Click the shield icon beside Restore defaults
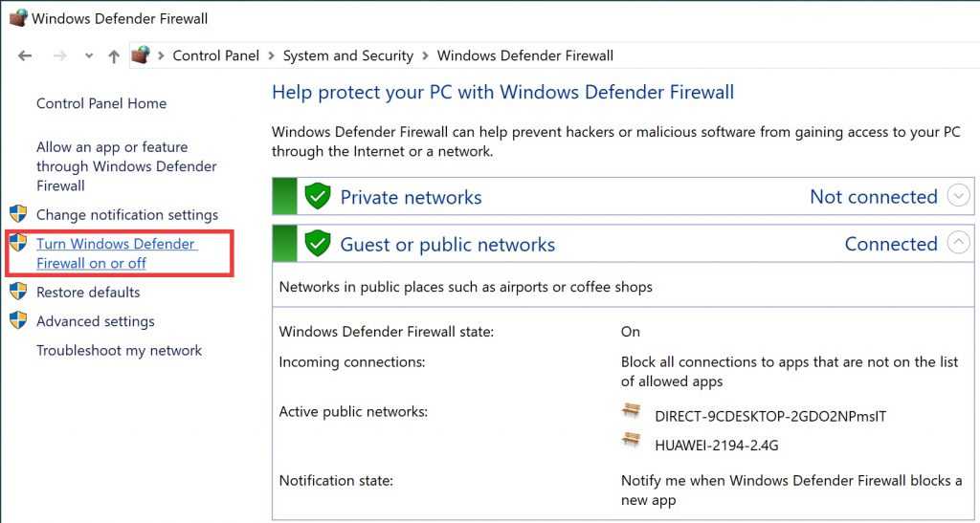This screenshot has height=523, width=980. pyautogui.click(x=18, y=292)
